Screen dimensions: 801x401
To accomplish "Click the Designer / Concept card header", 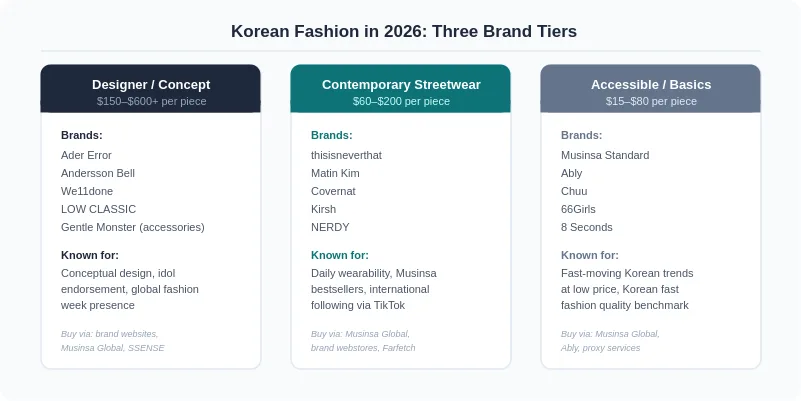I will [151, 88].
